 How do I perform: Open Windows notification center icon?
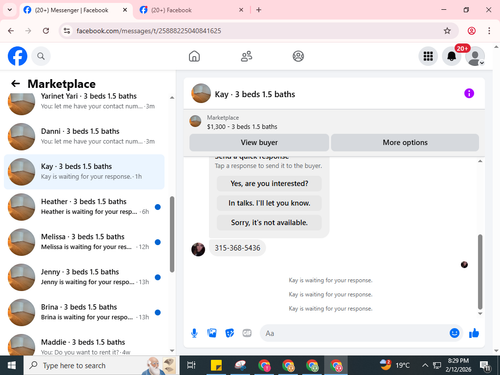click(x=485, y=365)
